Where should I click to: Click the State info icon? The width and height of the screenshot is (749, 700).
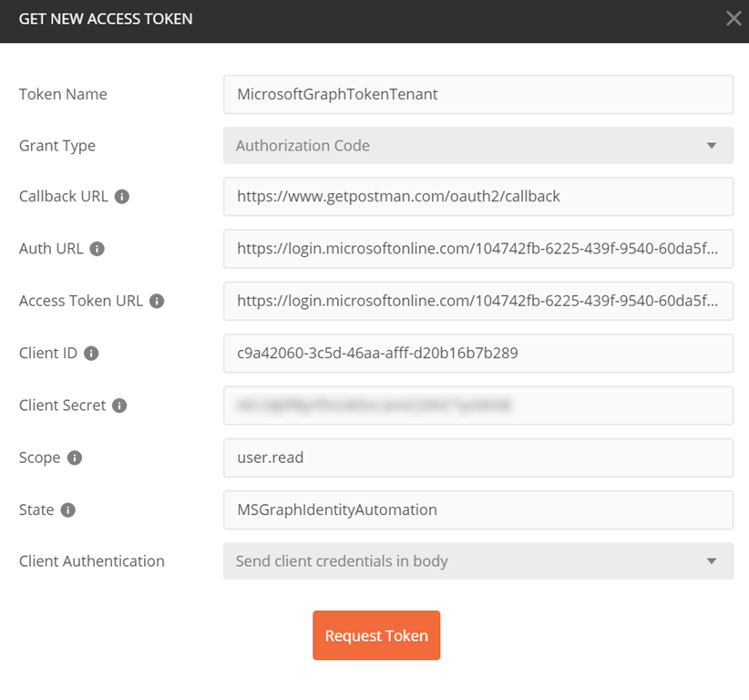(67, 510)
